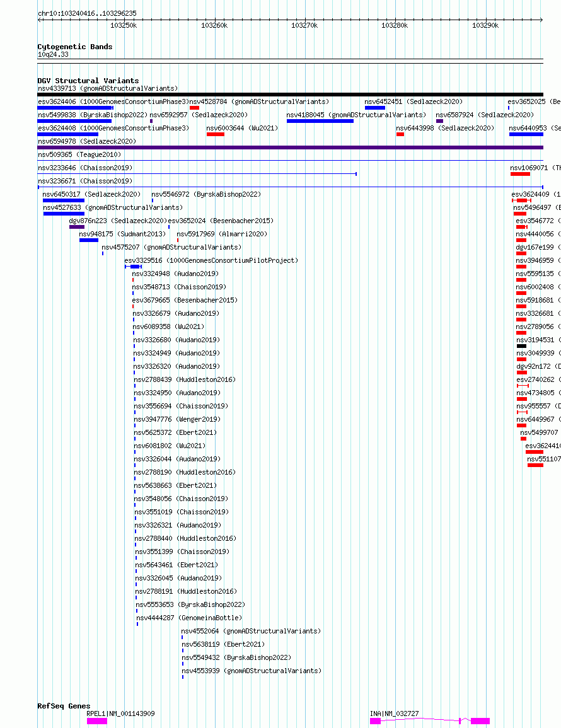Viewport: 561px width, 728px height.
Task: Click nsv4575207 gnomADStructuralVariants label
Action: 171,247
